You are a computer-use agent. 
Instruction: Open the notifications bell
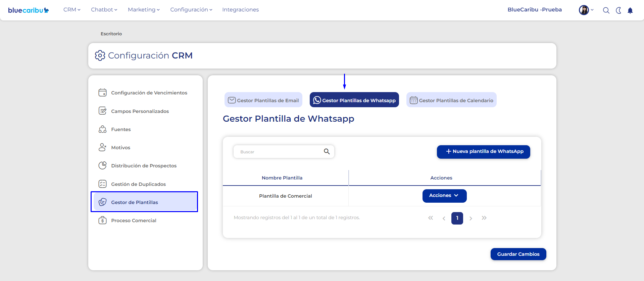click(x=630, y=10)
